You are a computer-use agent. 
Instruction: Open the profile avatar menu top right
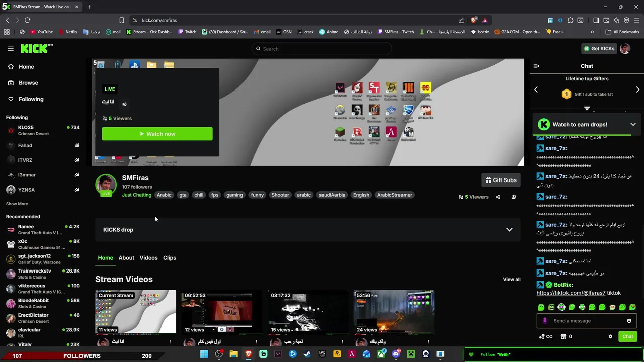[x=625, y=49]
